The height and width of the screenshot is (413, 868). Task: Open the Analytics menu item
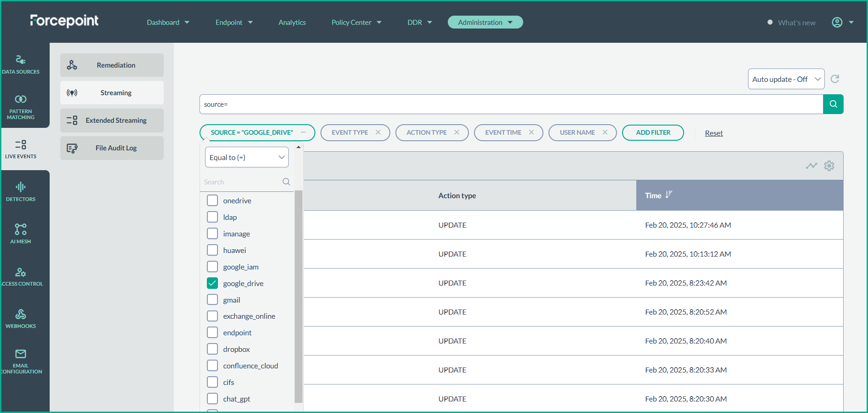[x=292, y=23]
